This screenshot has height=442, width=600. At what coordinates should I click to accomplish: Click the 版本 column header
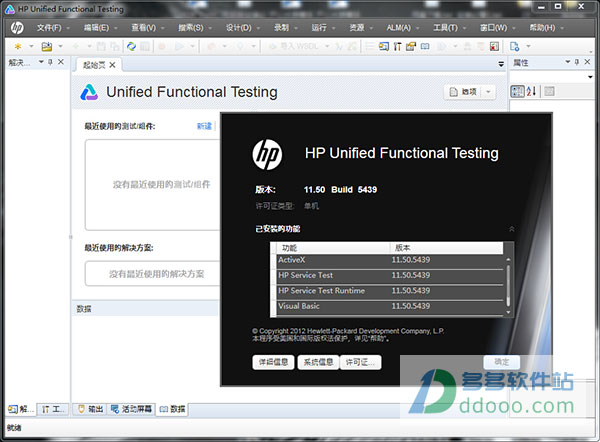coord(446,248)
